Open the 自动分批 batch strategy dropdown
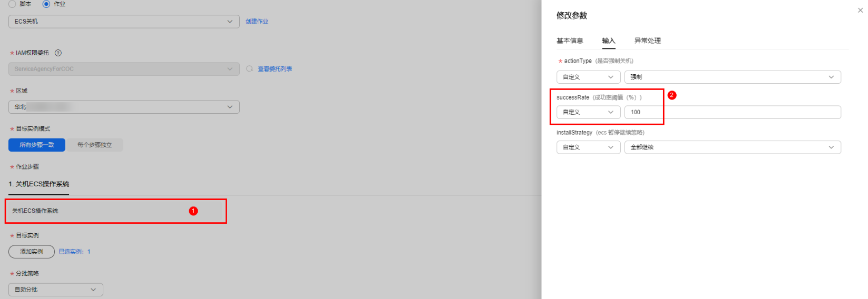 coord(56,290)
